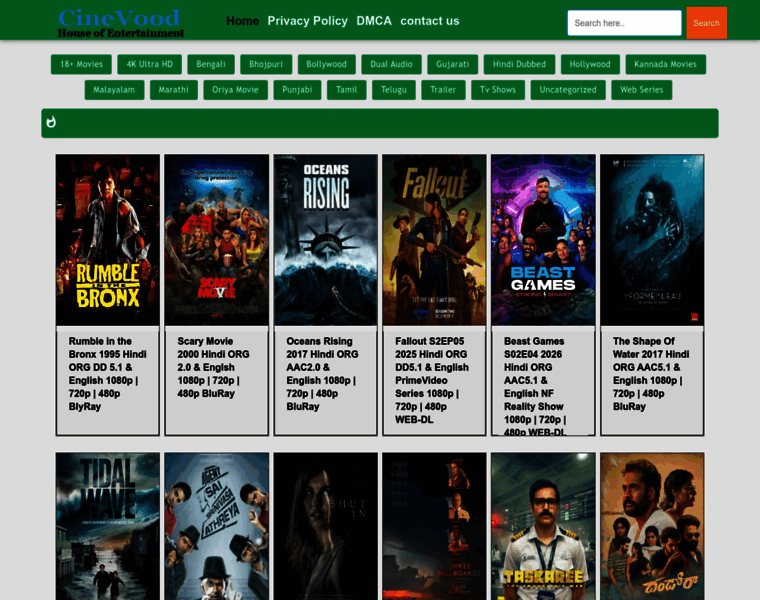This screenshot has width=760, height=600.
Task: Open the Beast Games poster
Action: (x=543, y=240)
